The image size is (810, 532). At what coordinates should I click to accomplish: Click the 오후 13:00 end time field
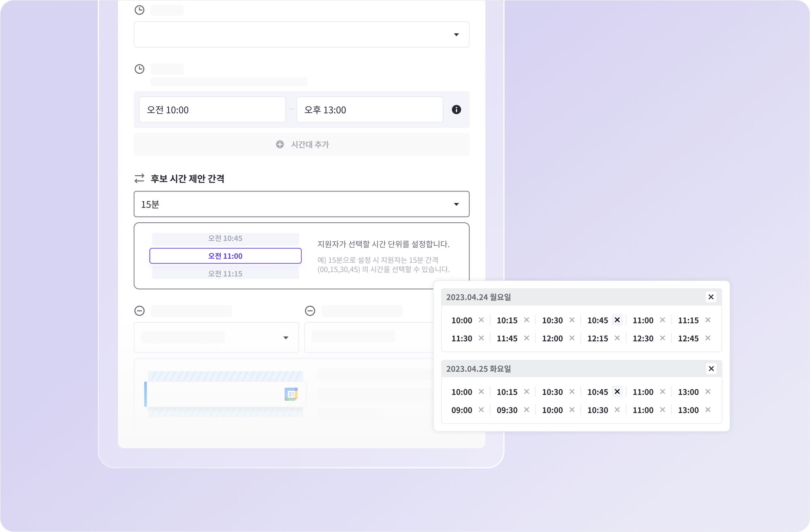pyautogui.click(x=369, y=110)
